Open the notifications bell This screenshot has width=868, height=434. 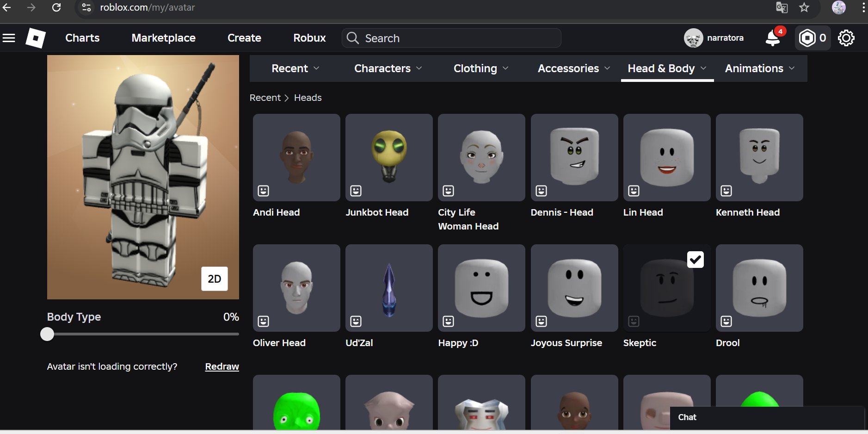pos(773,38)
